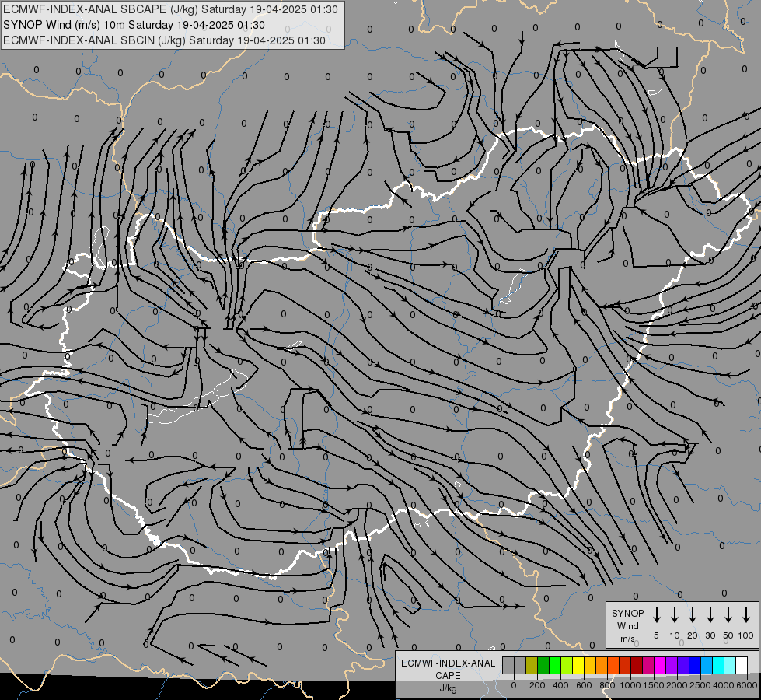This screenshot has width=761, height=700.
Task: Click the '1000' tick under the color scale
Action: point(630,685)
